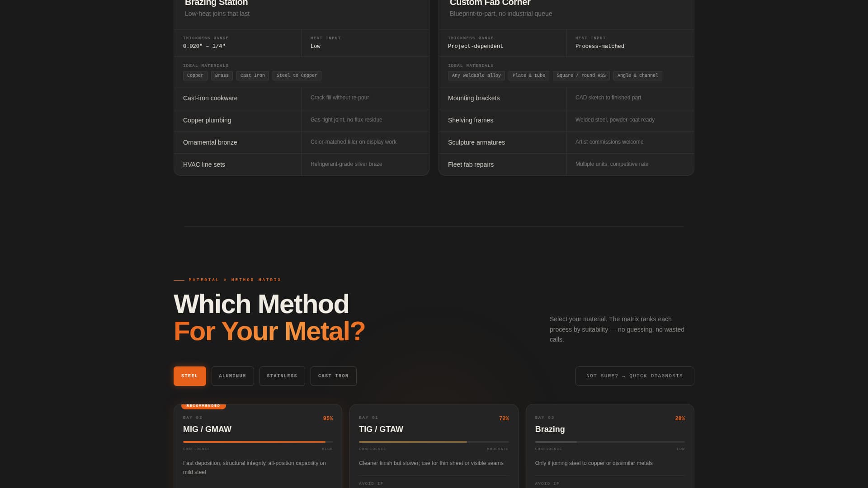The height and width of the screenshot is (488, 868).
Task: Select the Square / round HSS tag
Action: coord(581,75)
